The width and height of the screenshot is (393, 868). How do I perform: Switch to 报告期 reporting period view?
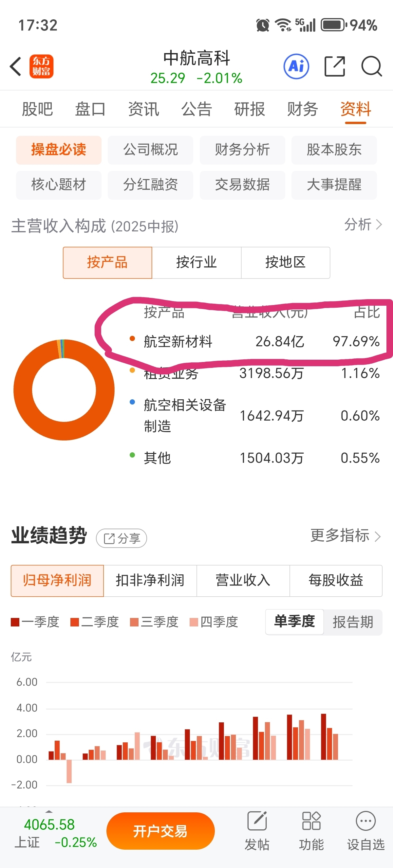tap(353, 622)
